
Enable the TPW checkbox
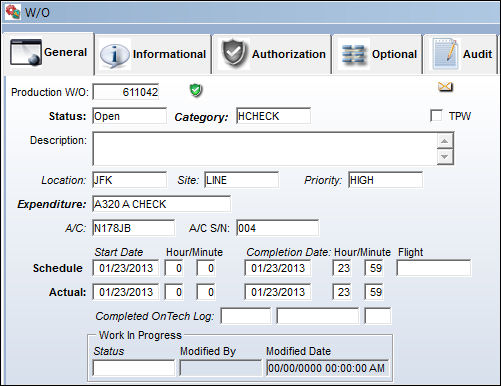(436, 116)
